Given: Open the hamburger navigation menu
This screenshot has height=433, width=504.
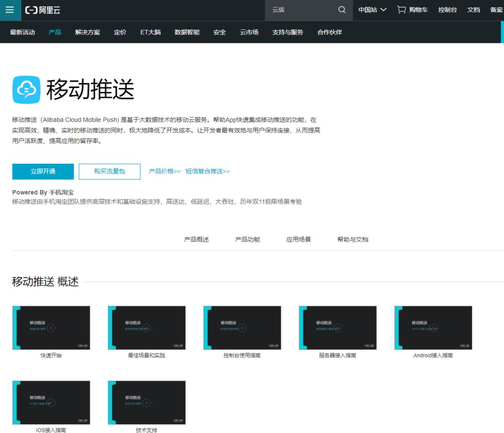Looking at the screenshot, I should [x=10, y=10].
